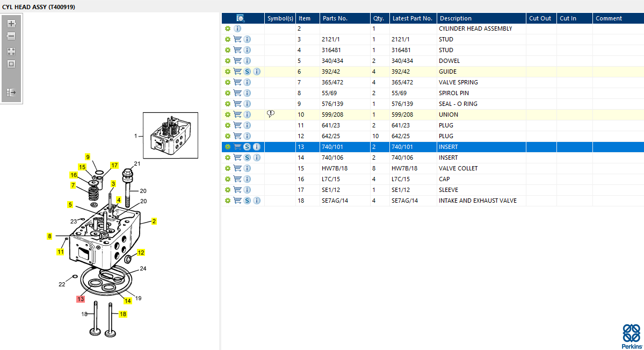
Task: Add VALVE COLLET HW7B/18 to cart
Action: pyautogui.click(x=237, y=168)
